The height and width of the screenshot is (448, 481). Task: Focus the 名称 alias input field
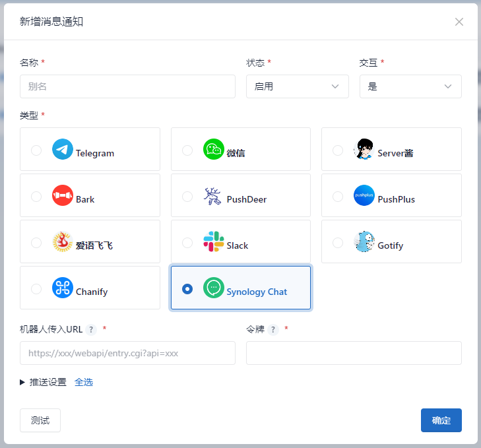coord(127,86)
